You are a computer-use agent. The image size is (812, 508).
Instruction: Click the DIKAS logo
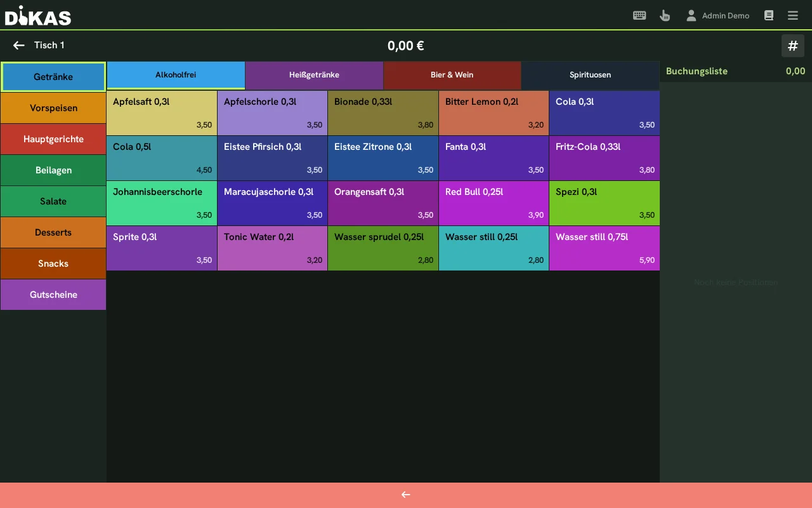(x=38, y=15)
